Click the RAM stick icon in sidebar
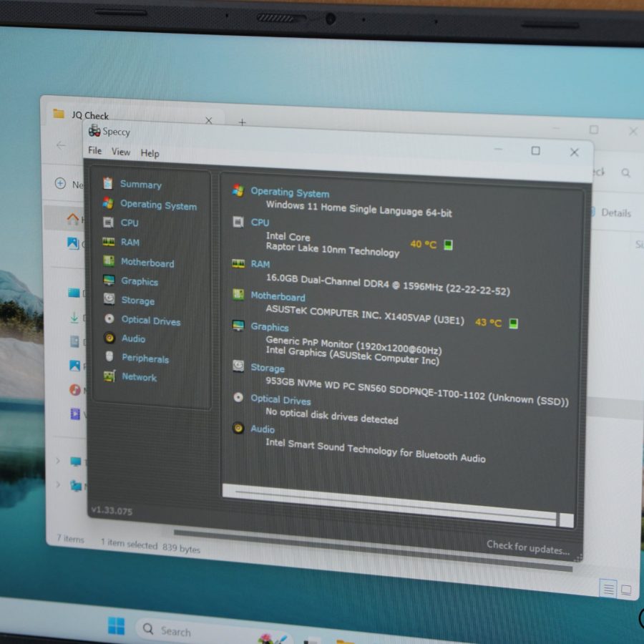The height and width of the screenshot is (644, 644). (109, 242)
